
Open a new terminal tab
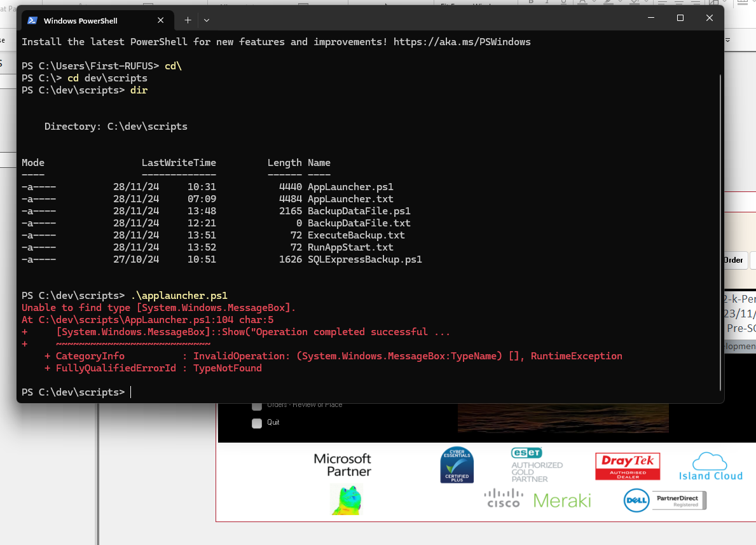(188, 20)
